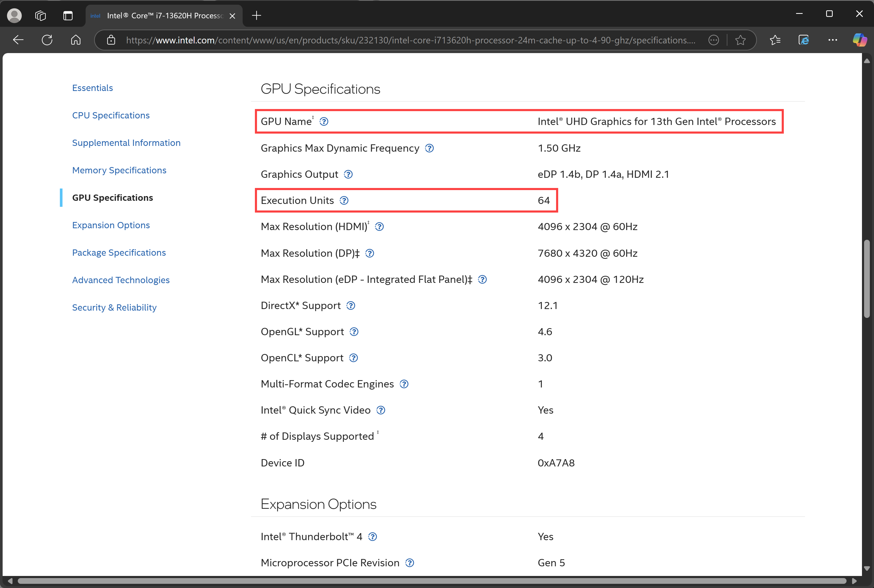Viewport: 874px width, 588px height.
Task: Open Advanced Technologies section link
Action: (121, 280)
